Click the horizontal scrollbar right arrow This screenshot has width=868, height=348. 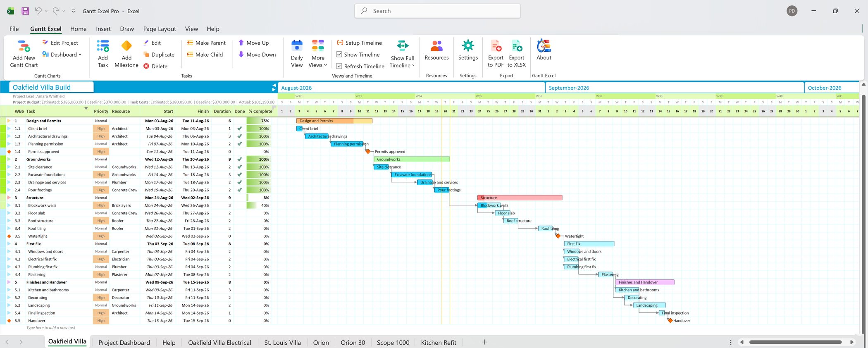point(852,342)
